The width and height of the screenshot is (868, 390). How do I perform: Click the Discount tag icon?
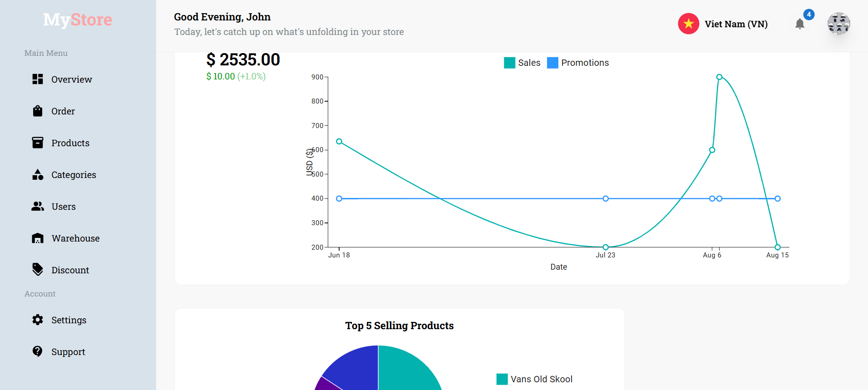pyautogui.click(x=38, y=270)
